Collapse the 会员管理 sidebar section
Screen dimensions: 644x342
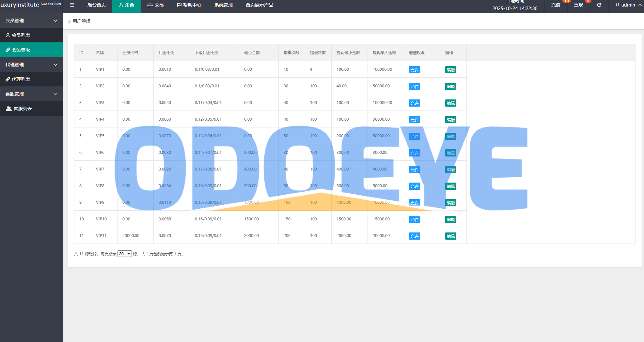point(31,21)
